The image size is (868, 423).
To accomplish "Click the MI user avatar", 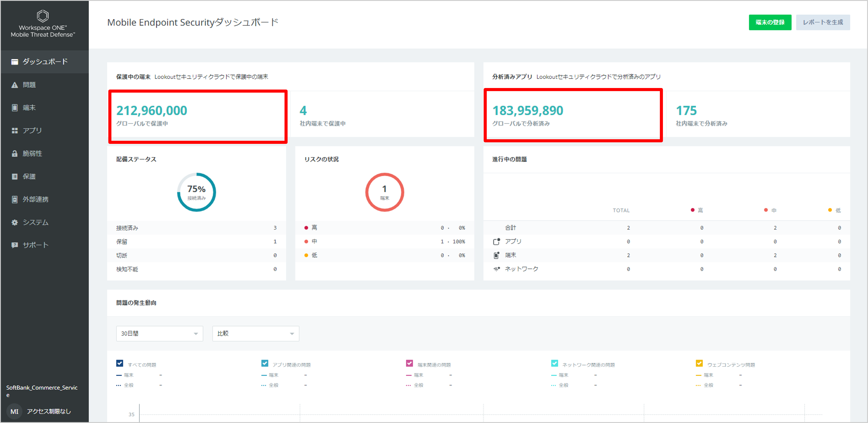I will (x=14, y=411).
